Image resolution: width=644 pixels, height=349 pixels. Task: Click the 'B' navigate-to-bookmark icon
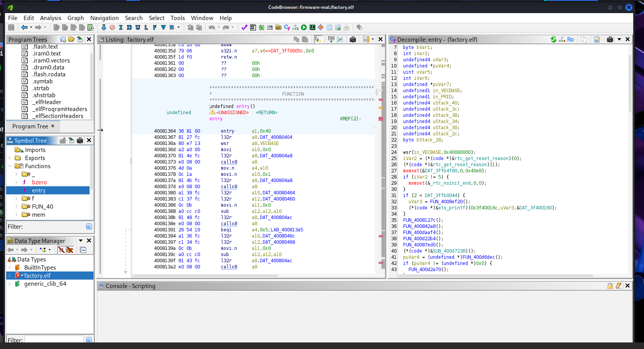(x=172, y=27)
